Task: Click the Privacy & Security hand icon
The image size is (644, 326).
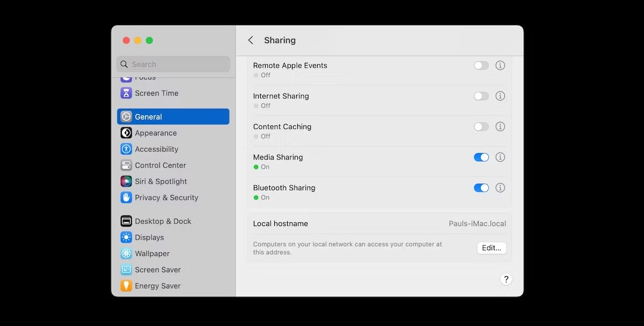Action: [126, 197]
